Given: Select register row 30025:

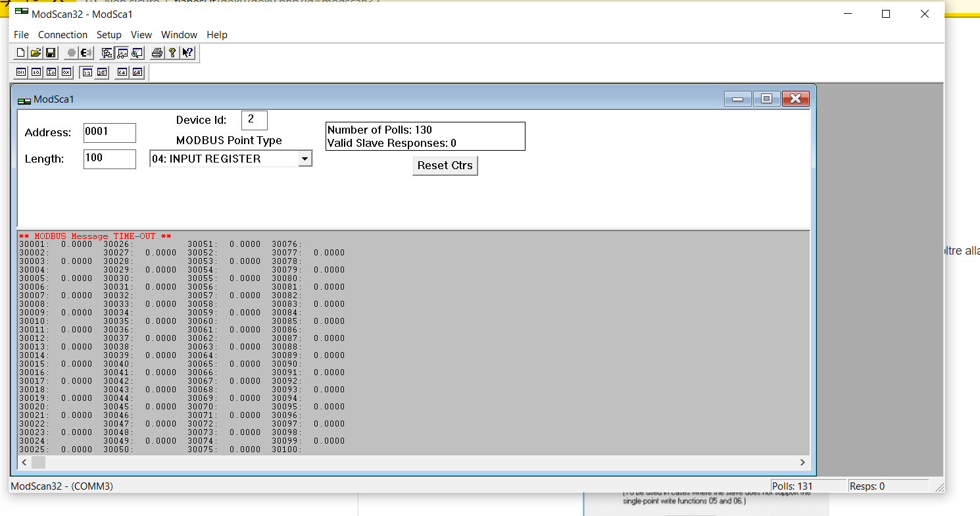Looking at the screenshot, I should pyautogui.click(x=56, y=450).
